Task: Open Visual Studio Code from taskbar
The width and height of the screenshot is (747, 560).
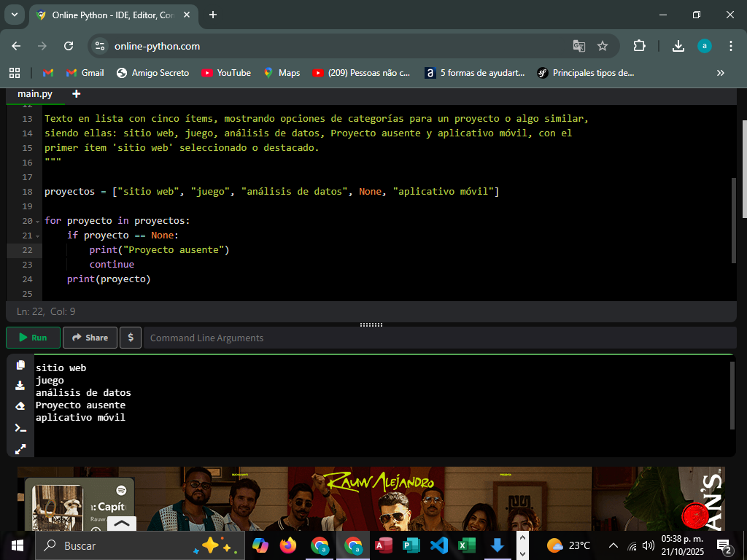Action: (x=438, y=545)
